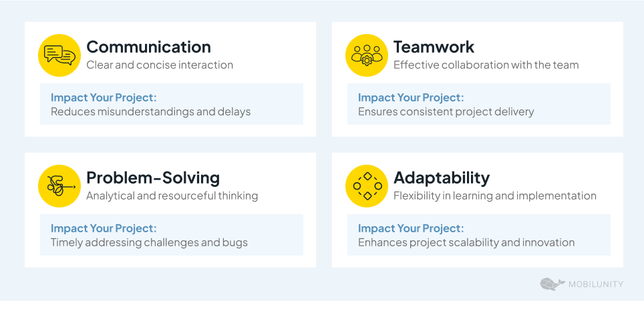644x319 pixels.
Task: Click Impact Your Project label under Communication
Action: [x=104, y=97]
